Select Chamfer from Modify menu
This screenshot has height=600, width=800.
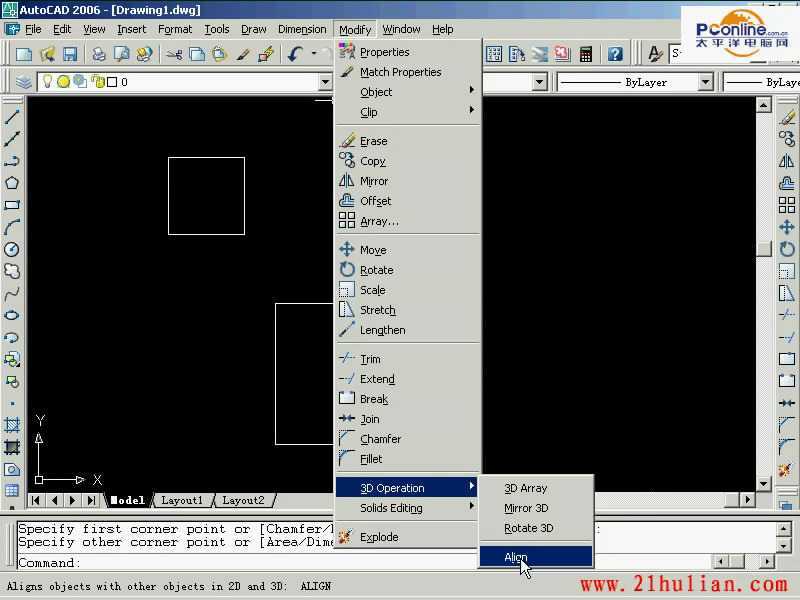(x=408, y=439)
